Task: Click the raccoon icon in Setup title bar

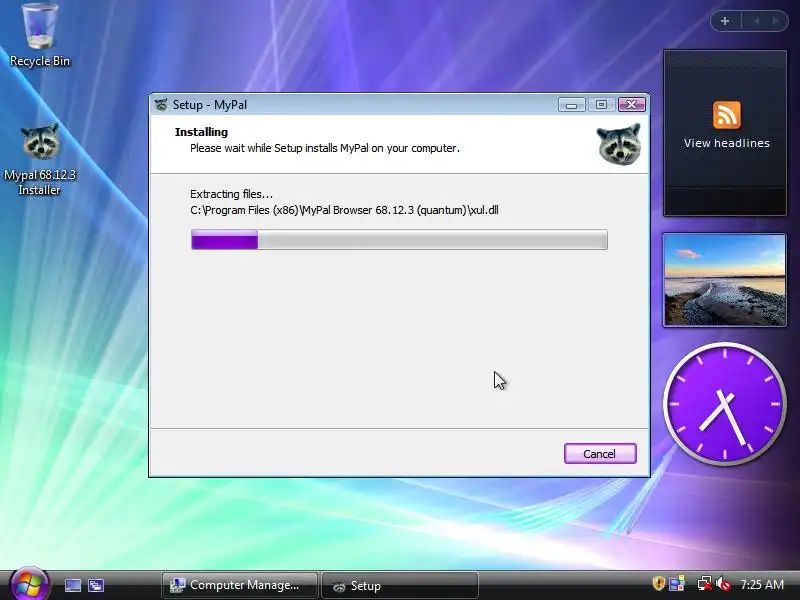Action: [161, 105]
